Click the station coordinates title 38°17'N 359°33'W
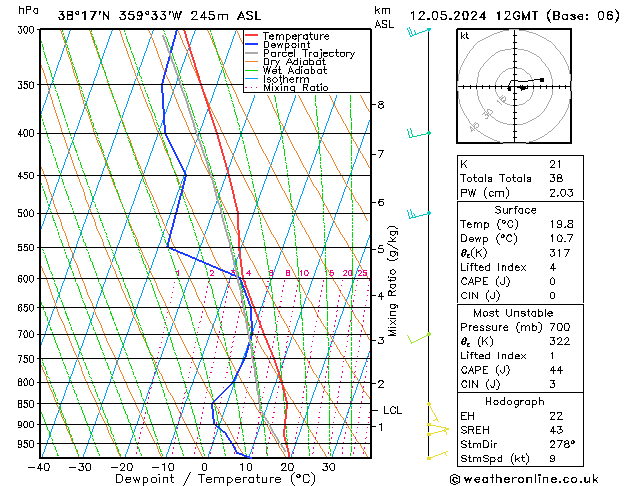Screen dimensions: 629x486 (120, 16)
